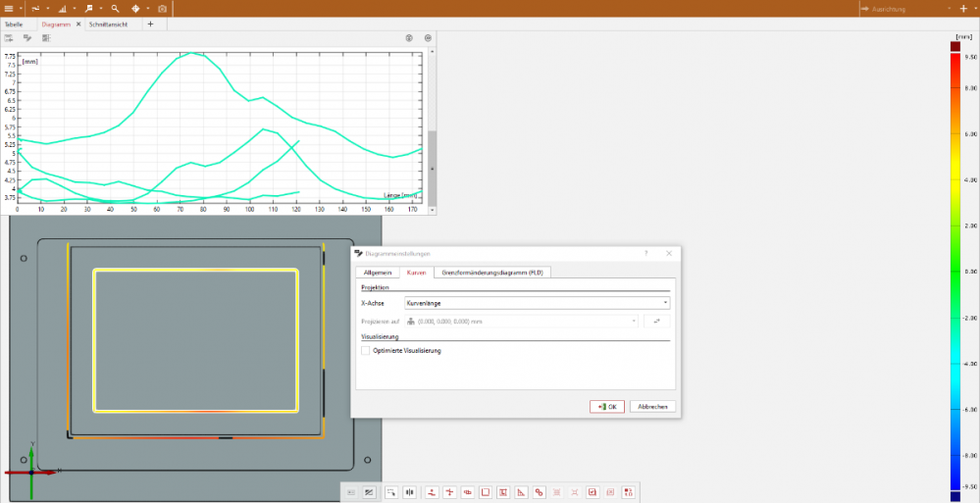The height and width of the screenshot is (503, 980).
Task: Click the Abbrechen button
Action: tap(653, 406)
